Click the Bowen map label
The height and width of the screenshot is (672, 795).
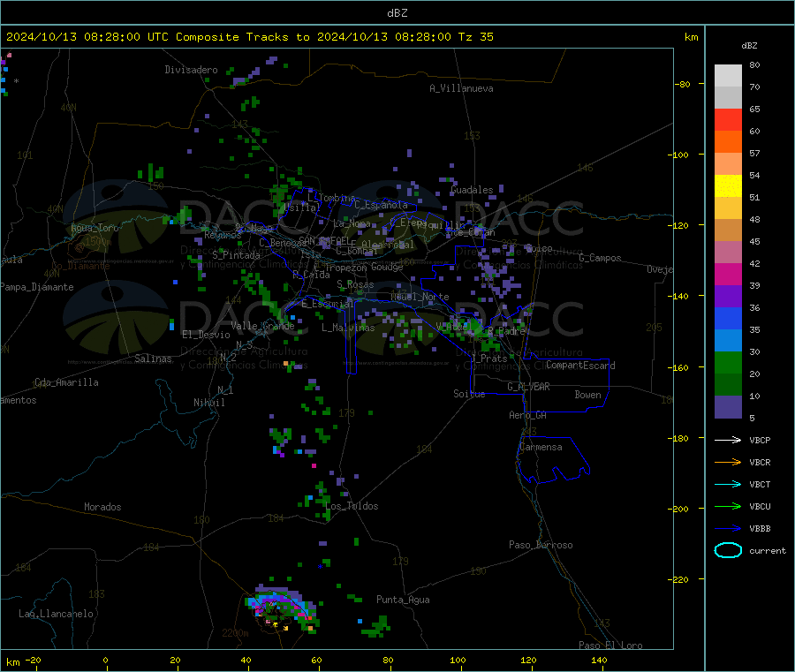click(x=587, y=395)
